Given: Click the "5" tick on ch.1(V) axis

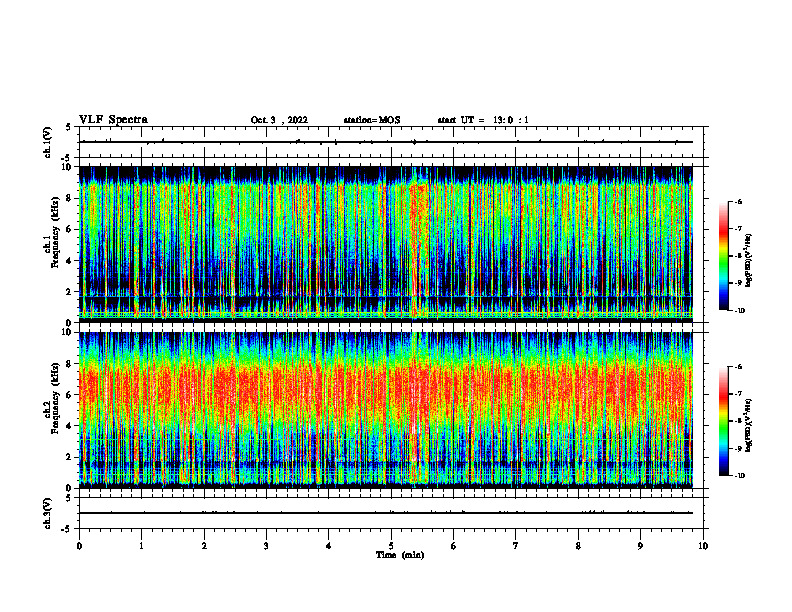Looking at the screenshot, I should (x=70, y=128).
